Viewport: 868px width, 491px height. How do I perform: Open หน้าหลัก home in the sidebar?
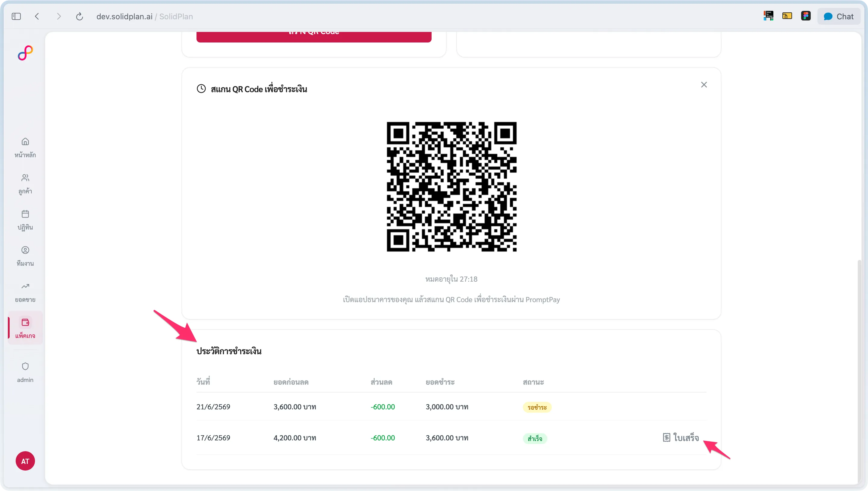click(x=25, y=148)
